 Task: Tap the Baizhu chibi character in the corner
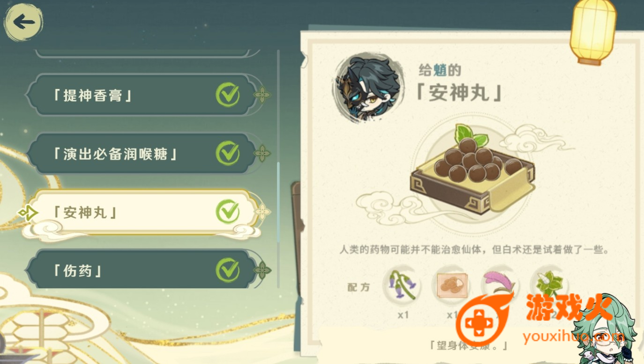[607, 330]
